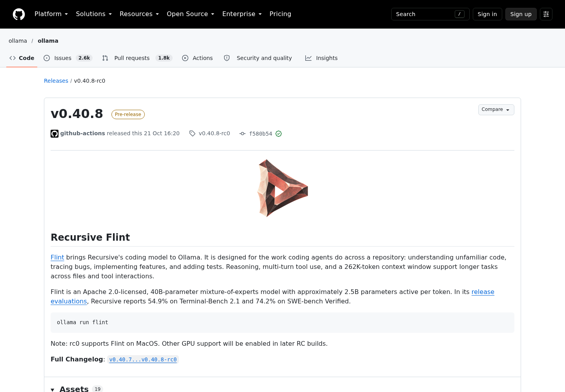Screen dimensions: 565x392
Task: Collapse the Assets section triangle
Action: 53,390
